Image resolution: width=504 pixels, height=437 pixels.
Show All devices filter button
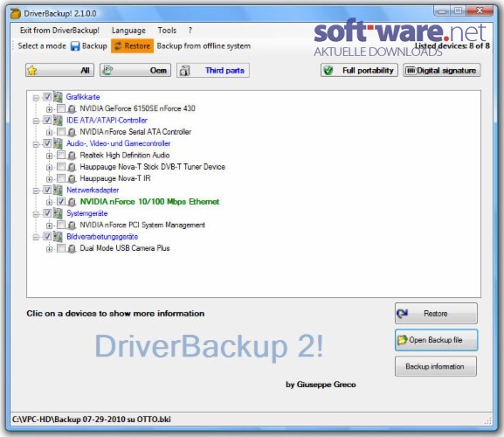click(x=59, y=71)
